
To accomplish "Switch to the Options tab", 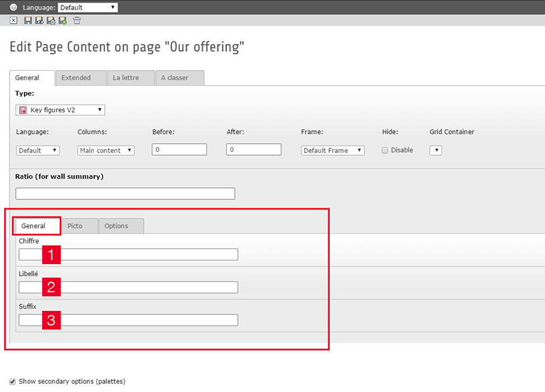I will tap(121, 226).
